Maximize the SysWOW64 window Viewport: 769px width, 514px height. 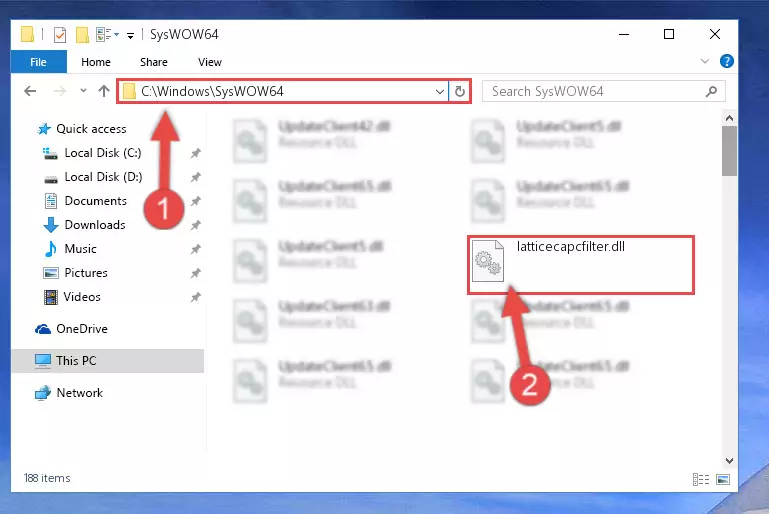pyautogui.click(x=668, y=34)
